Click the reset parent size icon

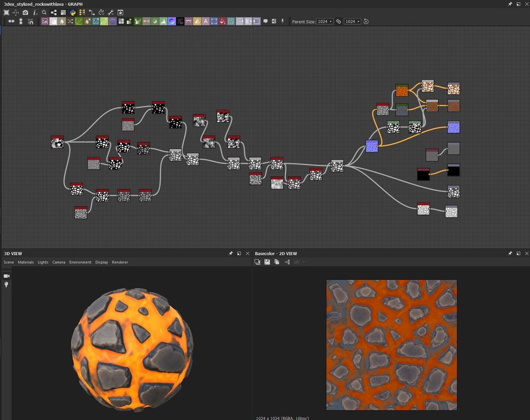[x=366, y=21]
